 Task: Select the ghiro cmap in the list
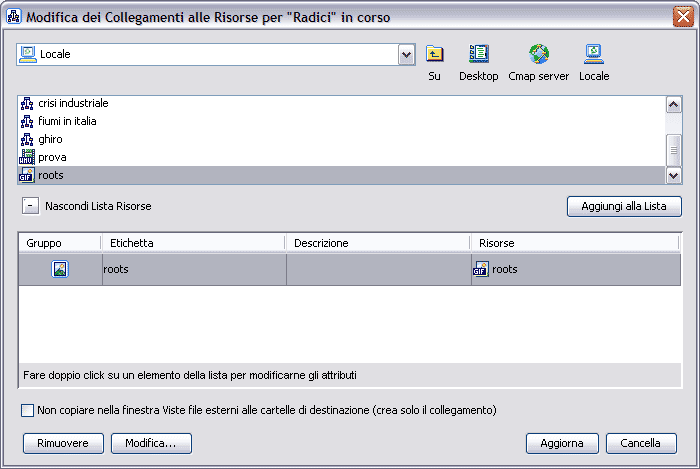tap(52, 139)
